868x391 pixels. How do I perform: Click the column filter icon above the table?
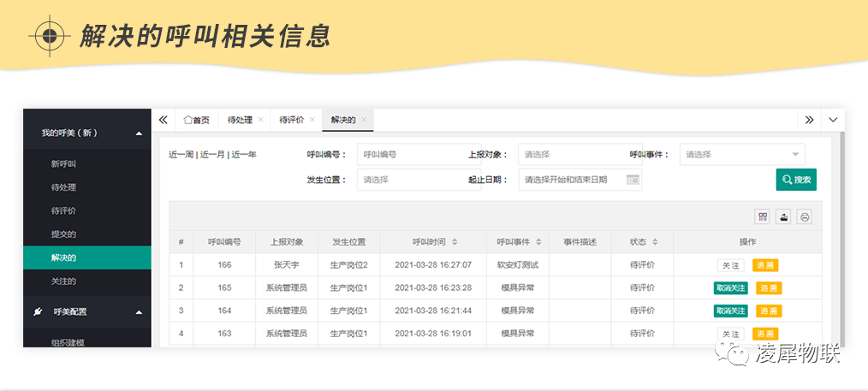[762, 216]
